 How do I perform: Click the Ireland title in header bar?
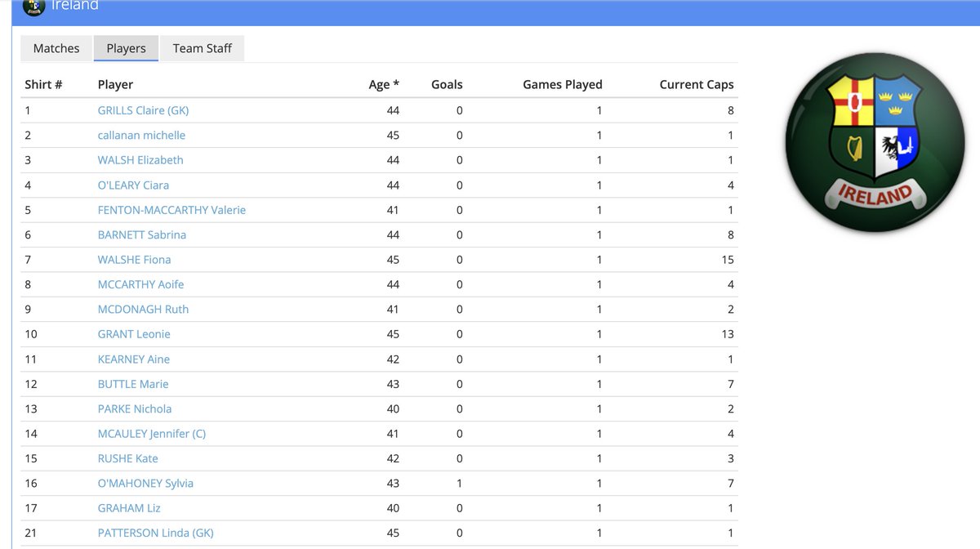pos(74,6)
